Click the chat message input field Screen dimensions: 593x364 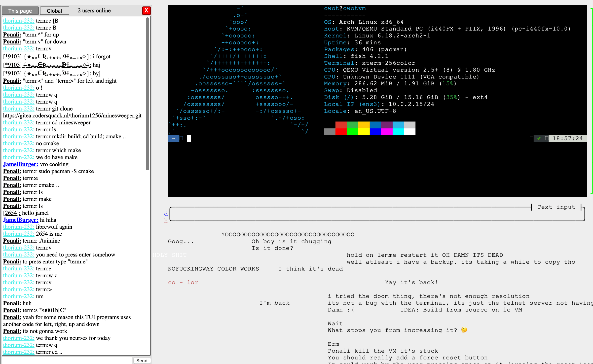click(67, 360)
